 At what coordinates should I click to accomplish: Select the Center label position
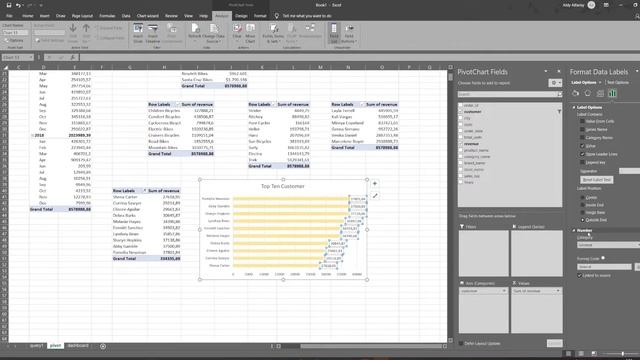582,198
